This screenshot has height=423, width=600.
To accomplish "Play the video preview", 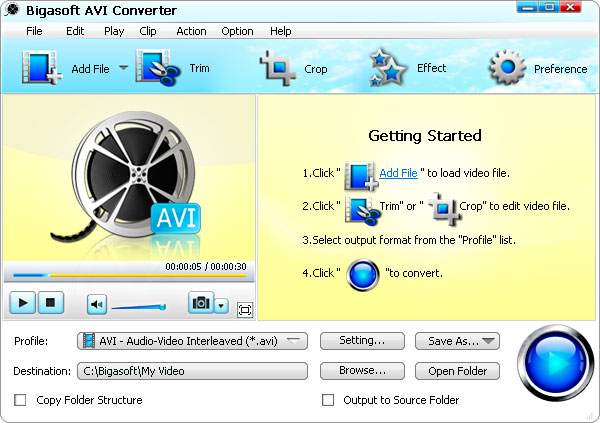I will click(23, 303).
